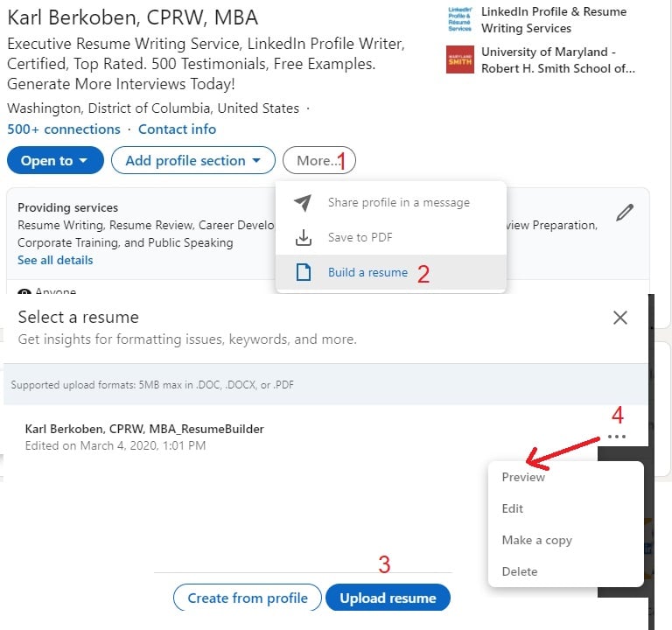Click the Edited on March 4, 2020 timestamp
The height and width of the screenshot is (630, 672).
pyautogui.click(x=115, y=445)
